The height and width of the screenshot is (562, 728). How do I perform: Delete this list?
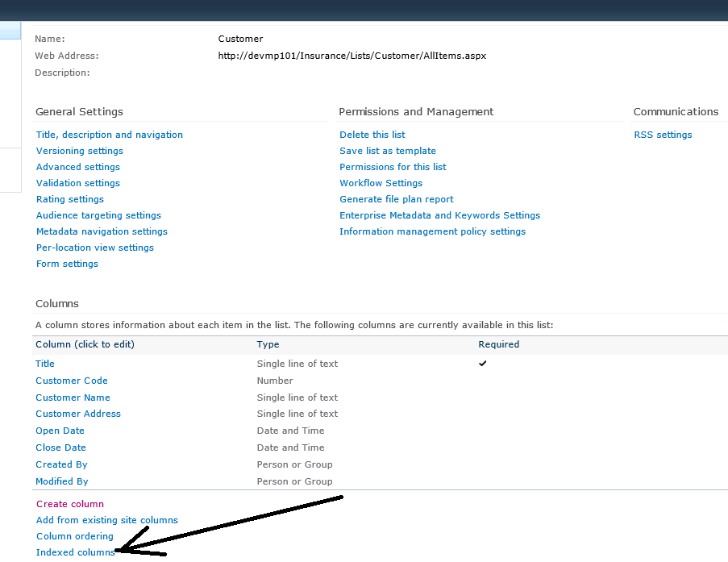point(372,135)
